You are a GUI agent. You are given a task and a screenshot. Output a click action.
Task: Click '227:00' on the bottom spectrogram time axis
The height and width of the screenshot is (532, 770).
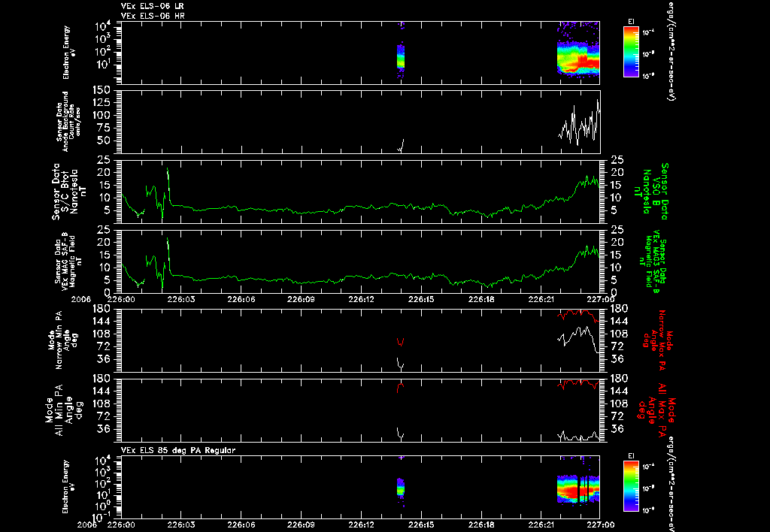[x=600, y=524]
